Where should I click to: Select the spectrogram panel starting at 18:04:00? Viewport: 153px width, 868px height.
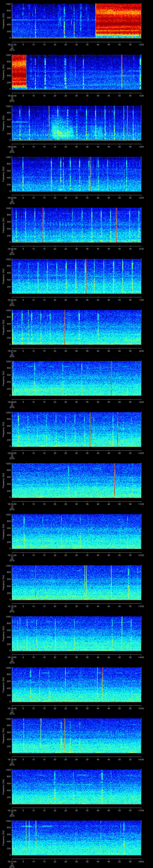coord(77,174)
